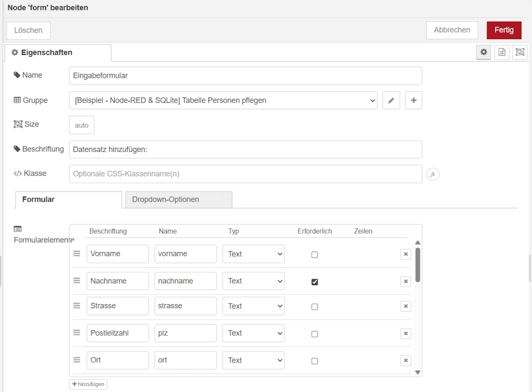Mark Ort field as required

pyautogui.click(x=315, y=361)
